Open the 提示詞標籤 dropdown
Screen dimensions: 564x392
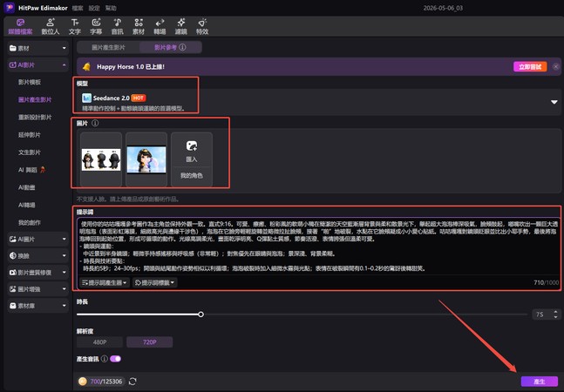[x=154, y=283]
